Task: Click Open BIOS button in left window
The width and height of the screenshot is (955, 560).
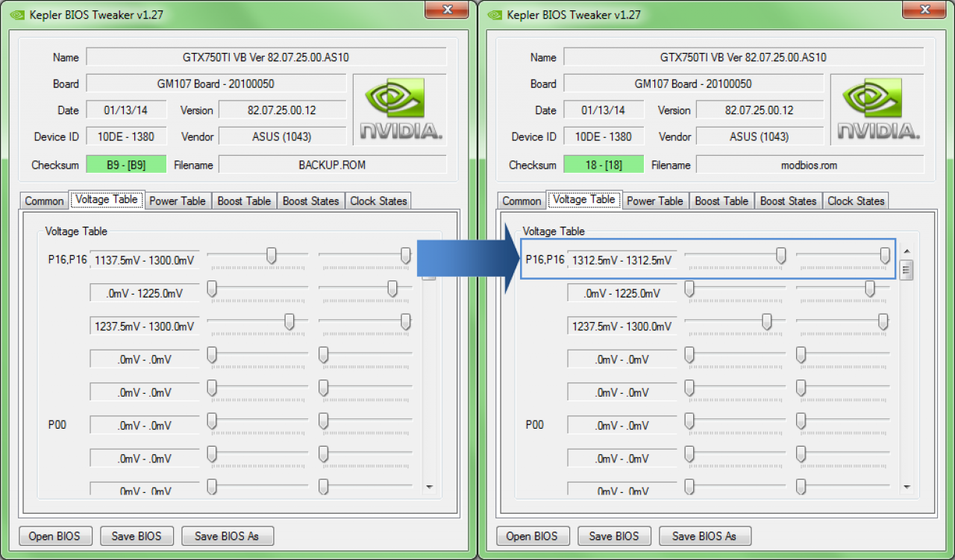Action: click(x=57, y=535)
